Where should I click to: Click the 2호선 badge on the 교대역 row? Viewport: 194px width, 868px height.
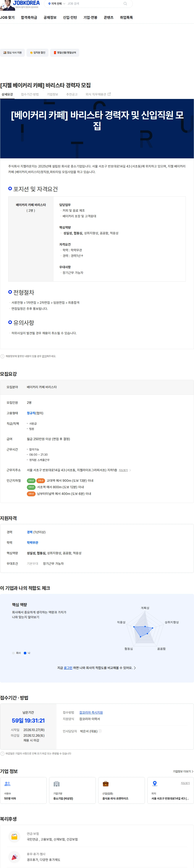31,481
